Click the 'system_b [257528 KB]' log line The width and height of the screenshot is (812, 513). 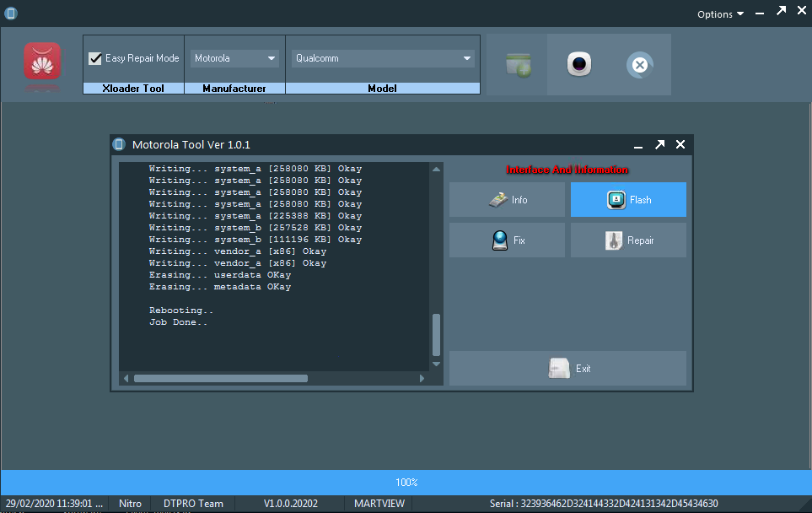(255, 228)
